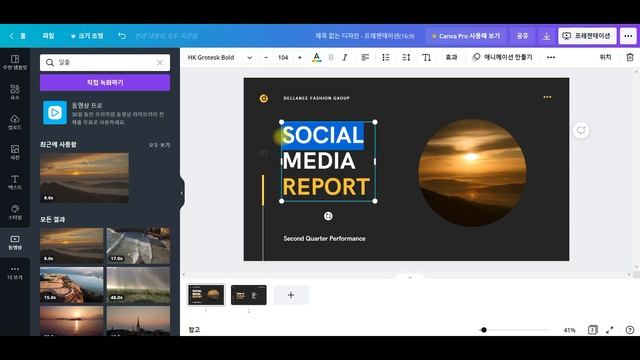Click the undo arrow

pos(122,36)
